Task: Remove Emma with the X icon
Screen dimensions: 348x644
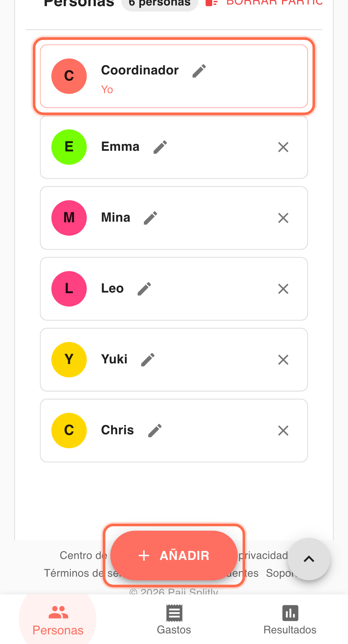Action: click(x=283, y=147)
